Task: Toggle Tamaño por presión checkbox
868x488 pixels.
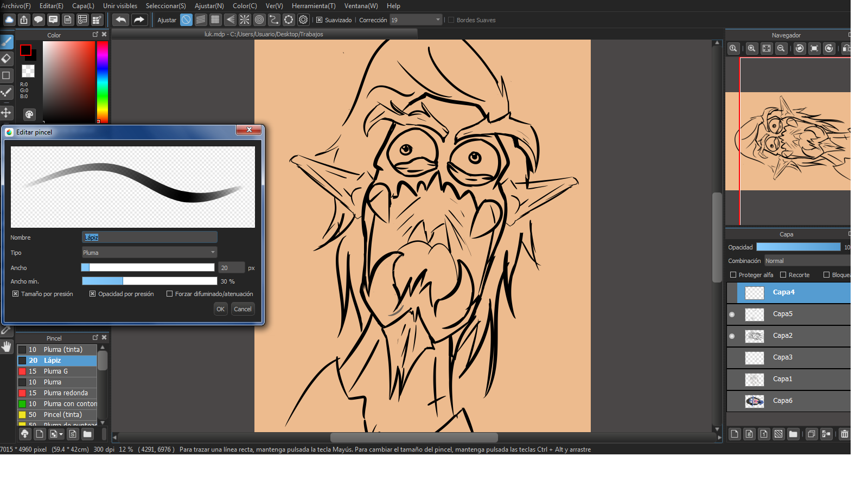Action: pyautogui.click(x=16, y=294)
